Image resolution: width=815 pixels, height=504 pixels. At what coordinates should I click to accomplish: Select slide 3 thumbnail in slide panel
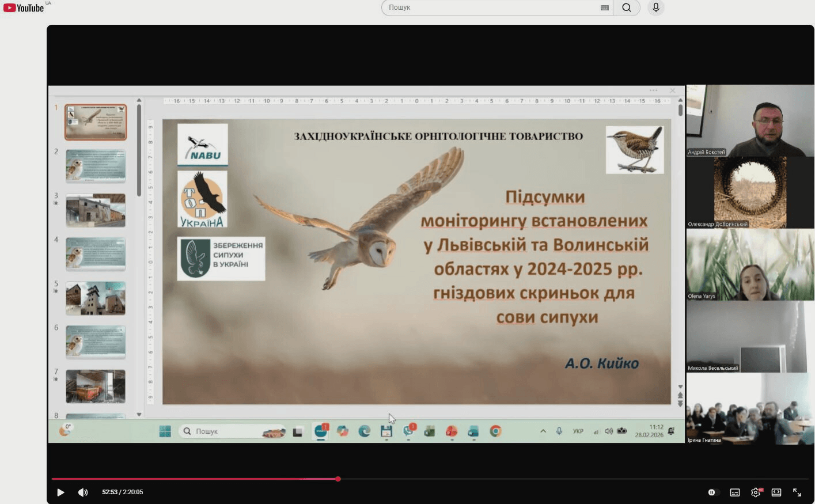click(96, 210)
